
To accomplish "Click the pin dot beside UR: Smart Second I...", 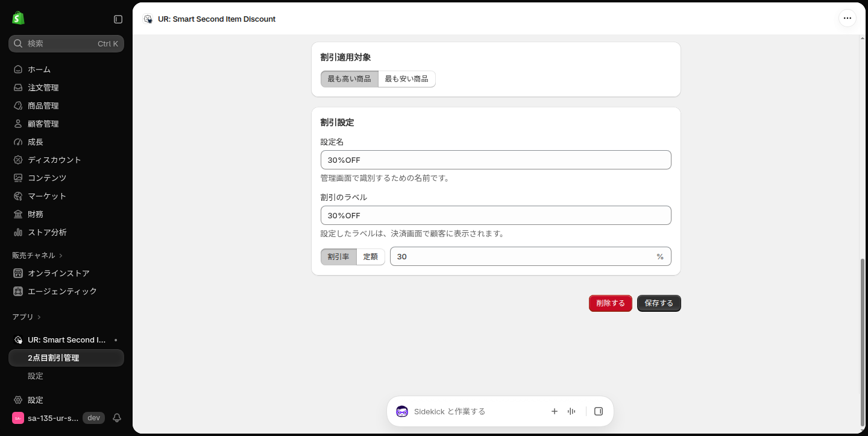I will (x=116, y=340).
